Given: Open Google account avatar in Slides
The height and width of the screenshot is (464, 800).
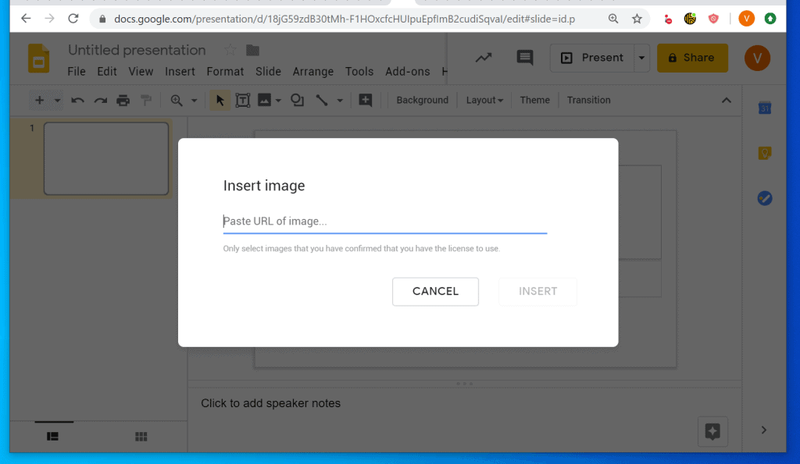Looking at the screenshot, I should click(x=757, y=58).
